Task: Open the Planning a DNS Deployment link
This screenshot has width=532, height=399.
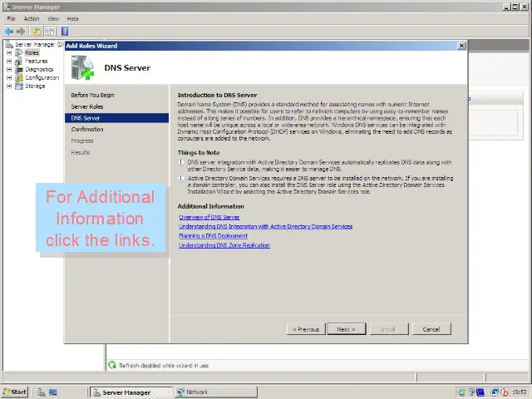Action: pyautogui.click(x=213, y=235)
